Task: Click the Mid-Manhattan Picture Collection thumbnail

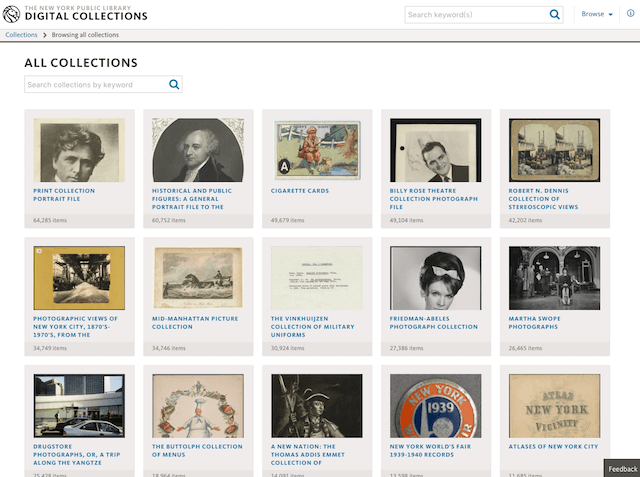Action: pyautogui.click(x=198, y=278)
